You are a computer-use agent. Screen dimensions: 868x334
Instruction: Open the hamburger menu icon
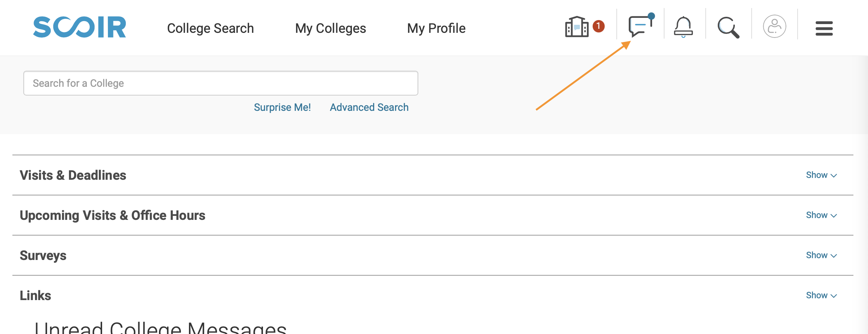point(824,28)
